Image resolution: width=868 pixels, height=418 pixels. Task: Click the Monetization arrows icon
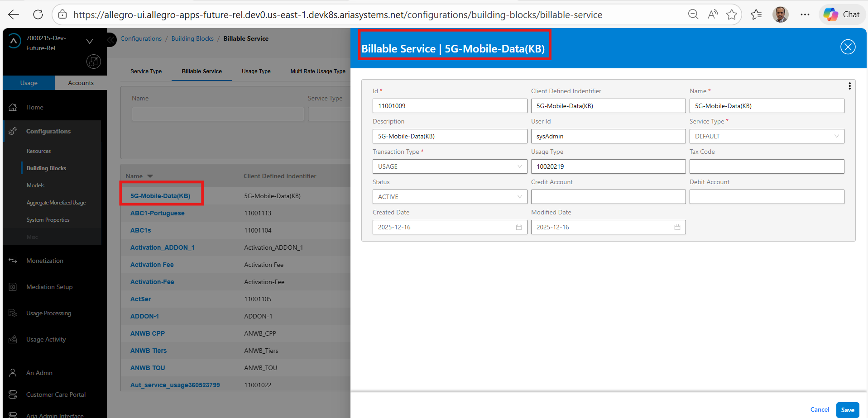pos(12,261)
